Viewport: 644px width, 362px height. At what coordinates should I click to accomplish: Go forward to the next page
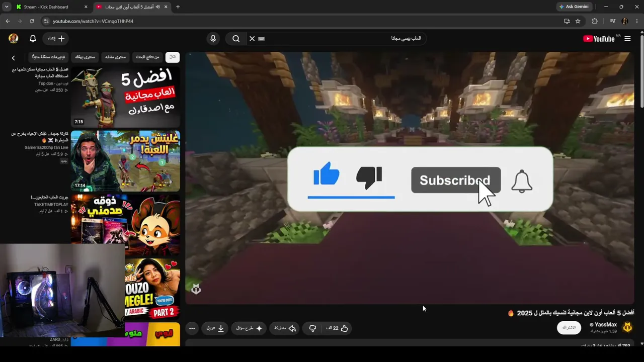(x=20, y=21)
